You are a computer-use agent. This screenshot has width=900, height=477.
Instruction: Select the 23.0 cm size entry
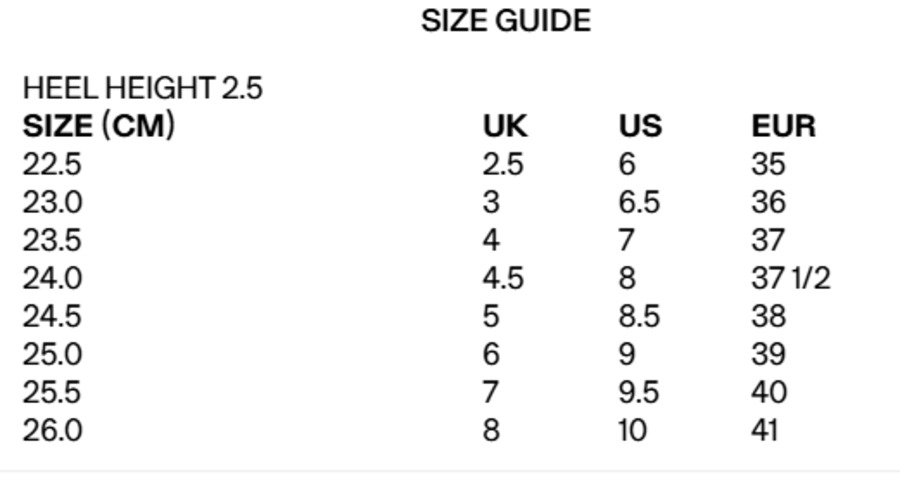[53, 202]
